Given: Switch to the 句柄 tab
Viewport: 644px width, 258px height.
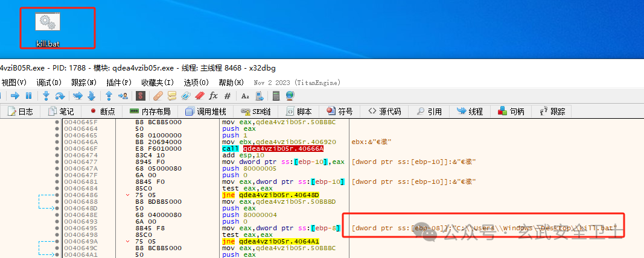Looking at the screenshot, I should tap(511, 111).
